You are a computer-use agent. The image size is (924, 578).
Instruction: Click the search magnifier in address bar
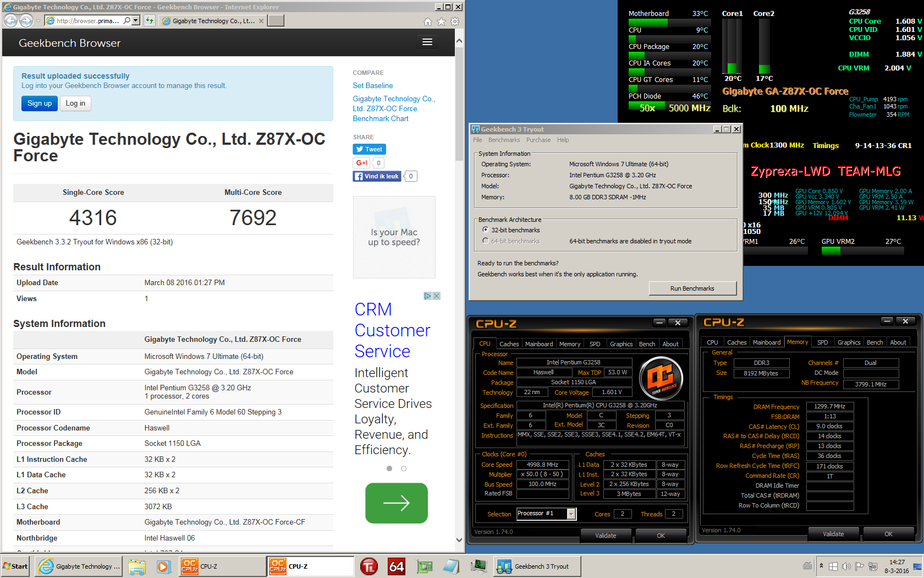tap(127, 20)
